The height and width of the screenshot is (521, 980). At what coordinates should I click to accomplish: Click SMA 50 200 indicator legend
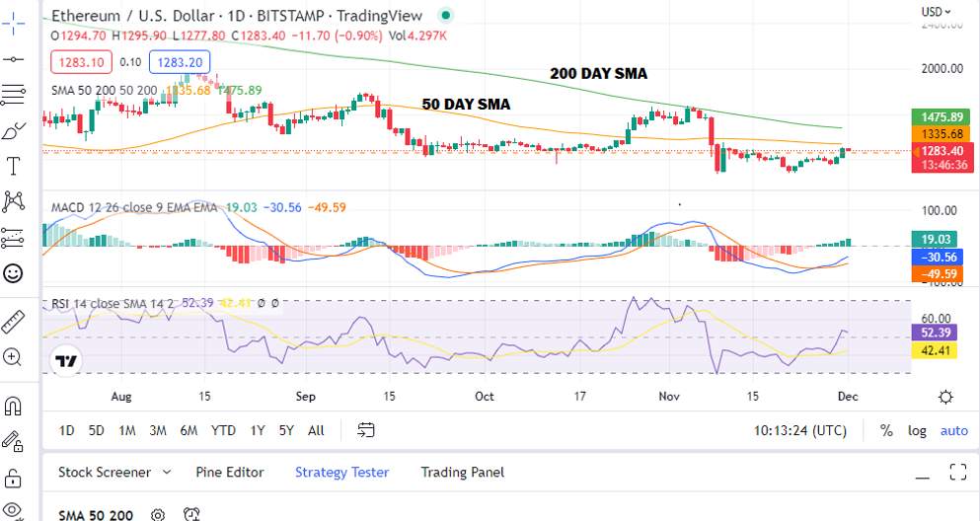(x=104, y=91)
